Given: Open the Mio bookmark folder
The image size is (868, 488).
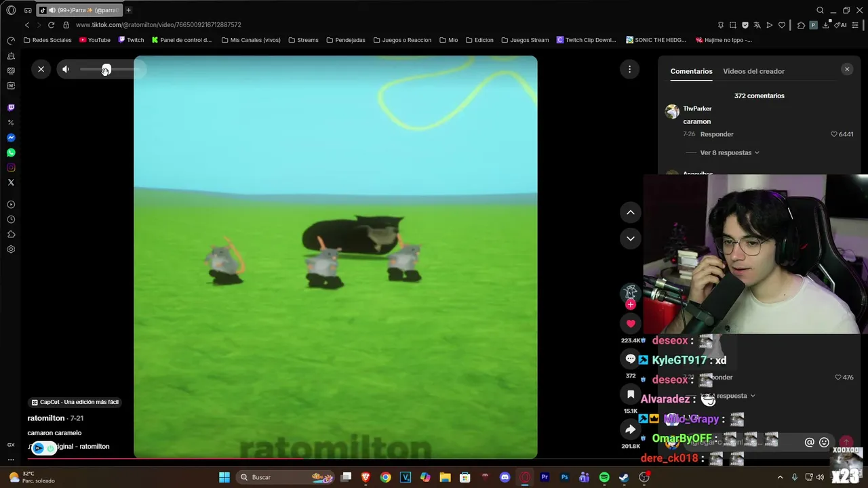Looking at the screenshot, I should coord(448,40).
